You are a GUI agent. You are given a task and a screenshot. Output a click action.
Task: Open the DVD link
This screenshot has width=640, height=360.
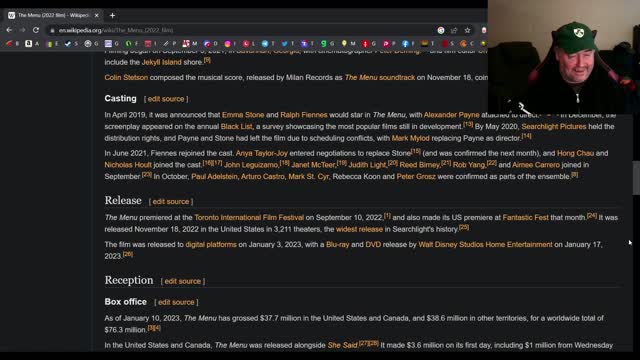[373, 244]
